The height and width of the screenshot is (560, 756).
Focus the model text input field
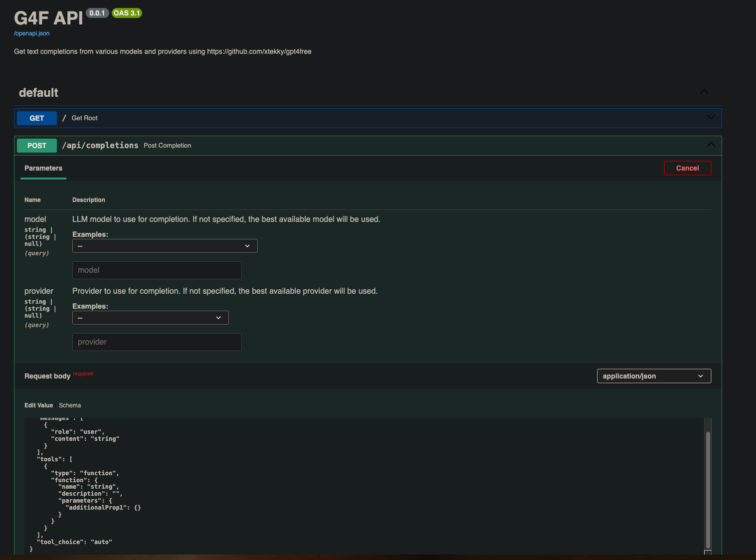pyautogui.click(x=157, y=270)
